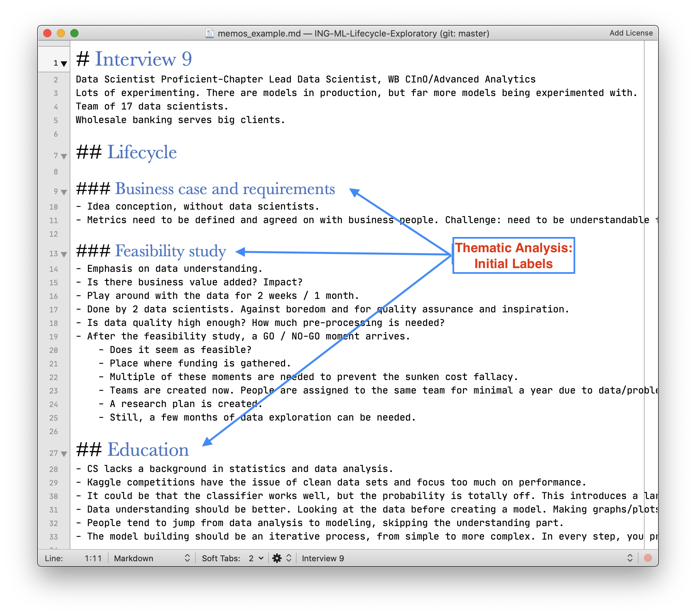The height and width of the screenshot is (616, 696).
Task: Click the Feasibility study heading text
Action: (170, 251)
